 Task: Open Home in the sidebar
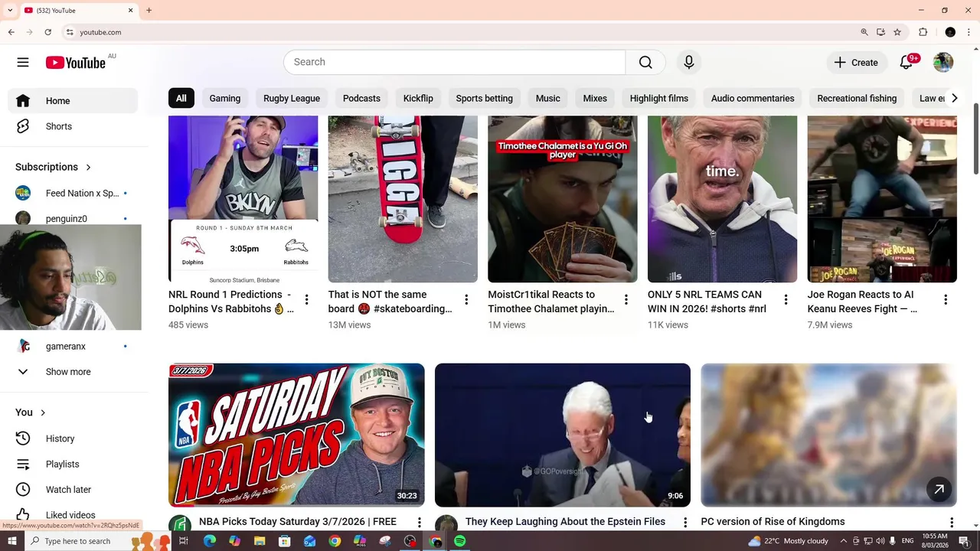click(x=73, y=101)
